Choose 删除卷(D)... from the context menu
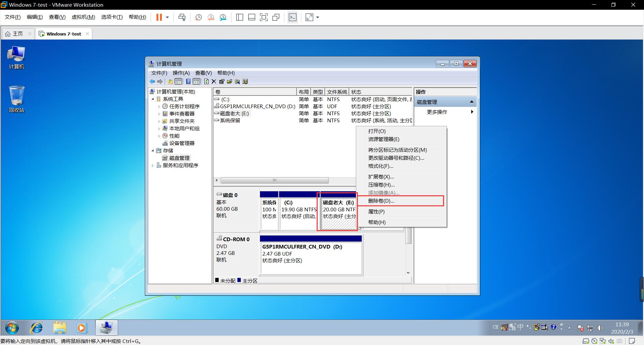This screenshot has height=345, width=644. (401, 201)
